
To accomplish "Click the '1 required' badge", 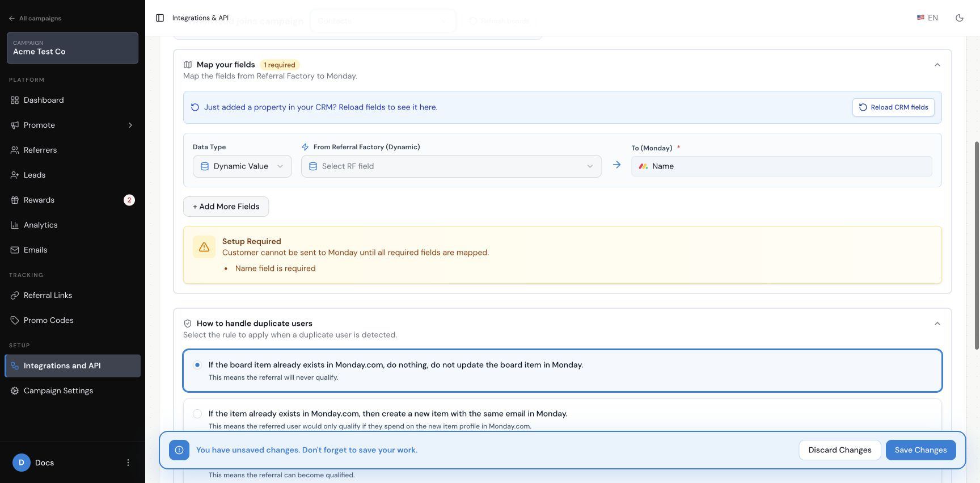I will click(280, 65).
